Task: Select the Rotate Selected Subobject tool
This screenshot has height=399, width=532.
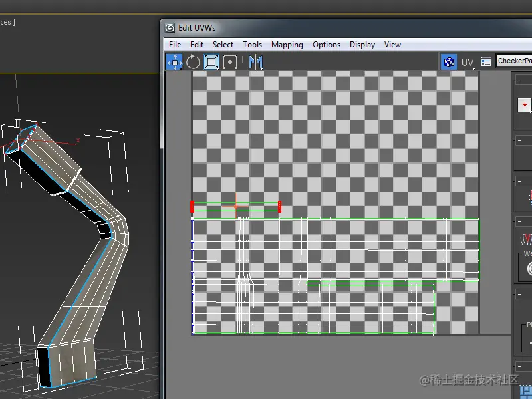Action: tap(193, 62)
